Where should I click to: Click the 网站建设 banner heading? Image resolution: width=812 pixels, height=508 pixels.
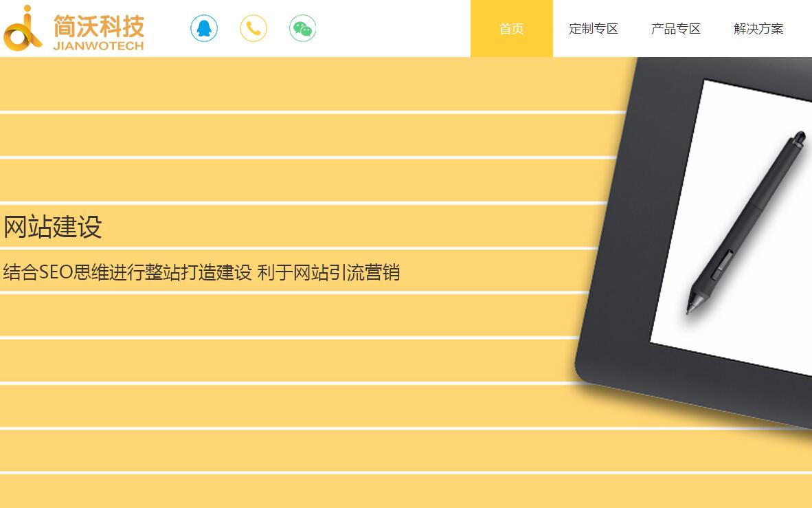pos(53,227)
